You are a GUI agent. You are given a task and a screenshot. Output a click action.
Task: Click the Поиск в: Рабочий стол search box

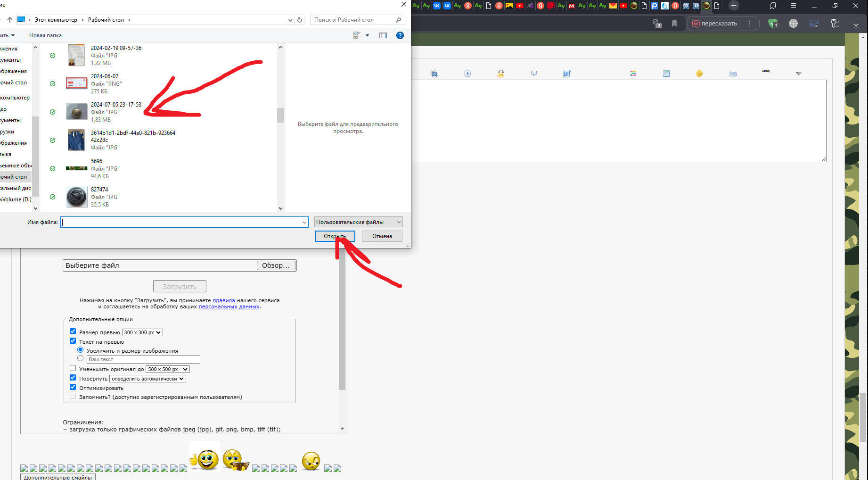(x=357, y=20)
